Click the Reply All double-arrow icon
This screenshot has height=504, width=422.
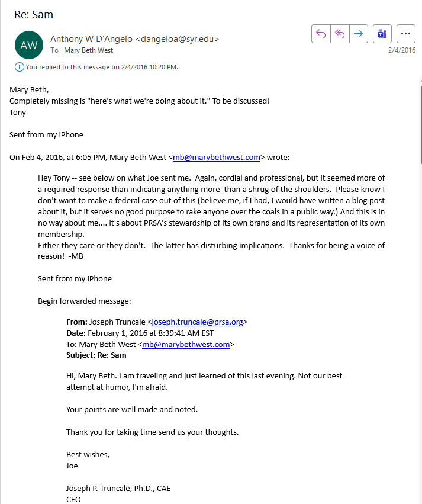pos(340,33)
